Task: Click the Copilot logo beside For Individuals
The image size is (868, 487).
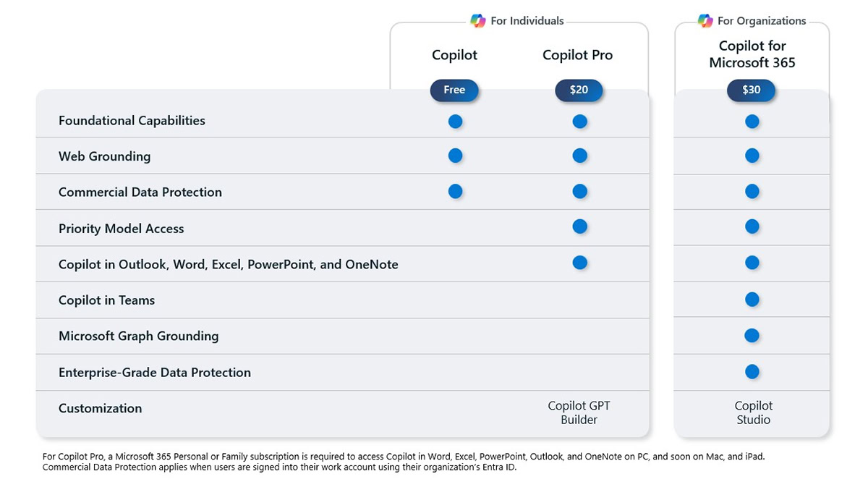Action: (478, 21)
